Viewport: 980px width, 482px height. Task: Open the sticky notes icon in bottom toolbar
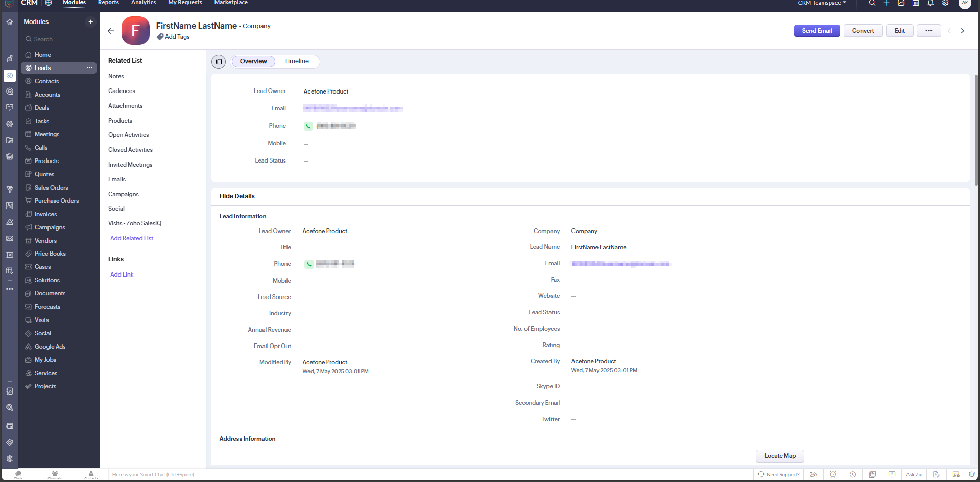coord(872,475)
